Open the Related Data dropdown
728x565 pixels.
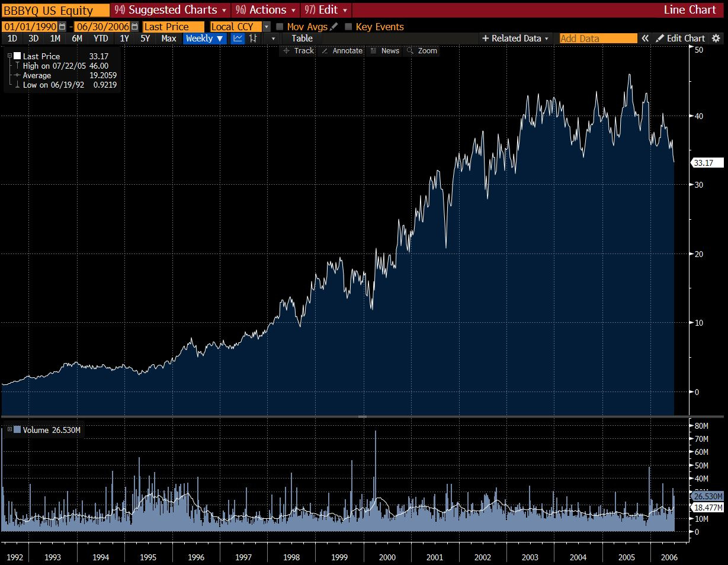516,38
